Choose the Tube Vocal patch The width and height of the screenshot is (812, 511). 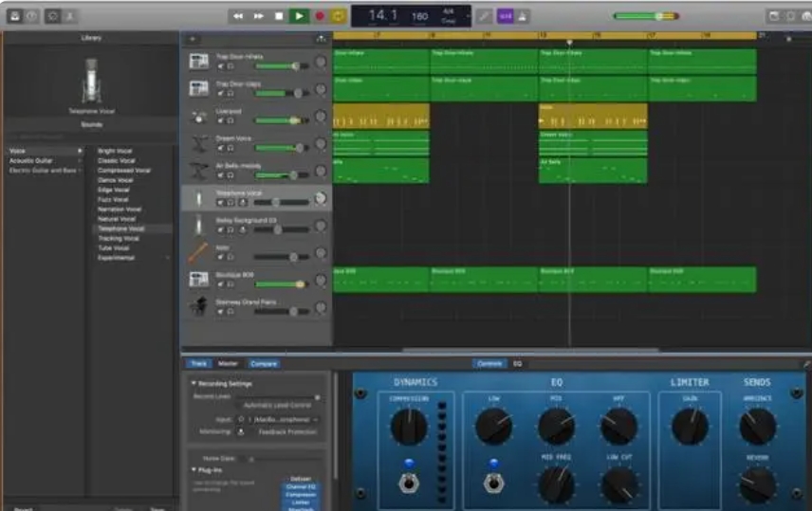tap(114, 248)
